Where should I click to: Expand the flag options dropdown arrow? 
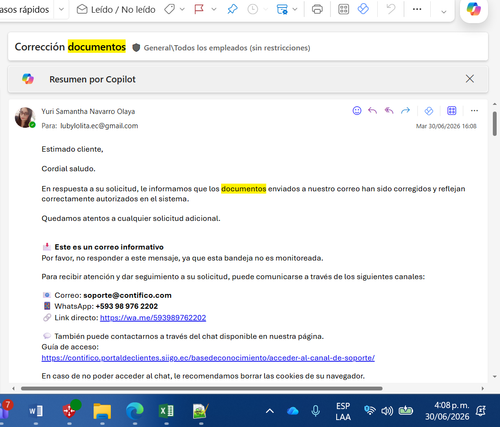click(x=214, y=9)
